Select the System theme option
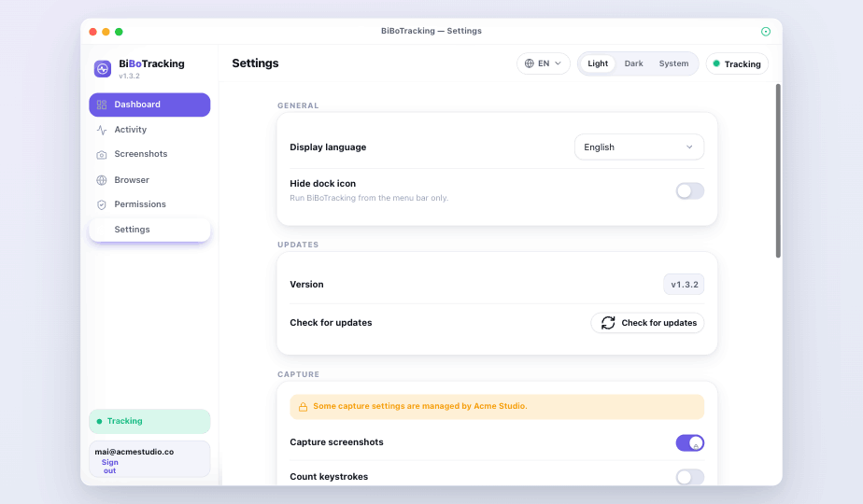The height and width of the screenshot is (504, 863). tap(673, 63)
